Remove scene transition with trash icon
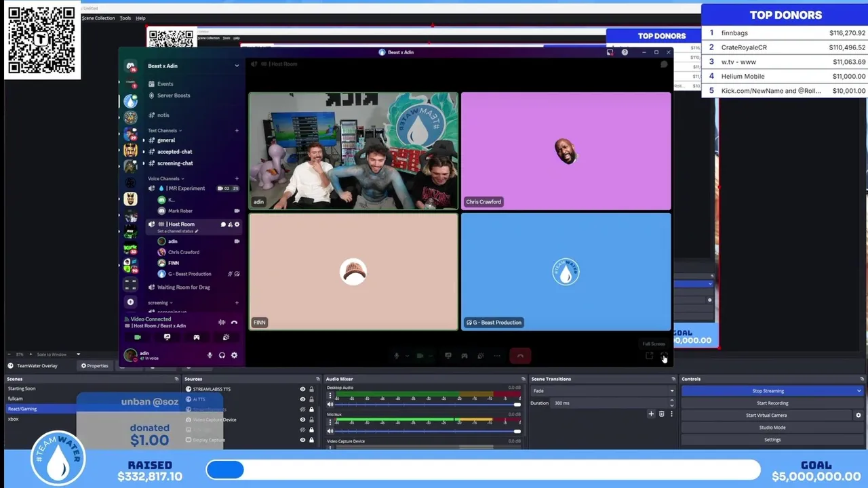The image size is (868, 488). point(661,413)
